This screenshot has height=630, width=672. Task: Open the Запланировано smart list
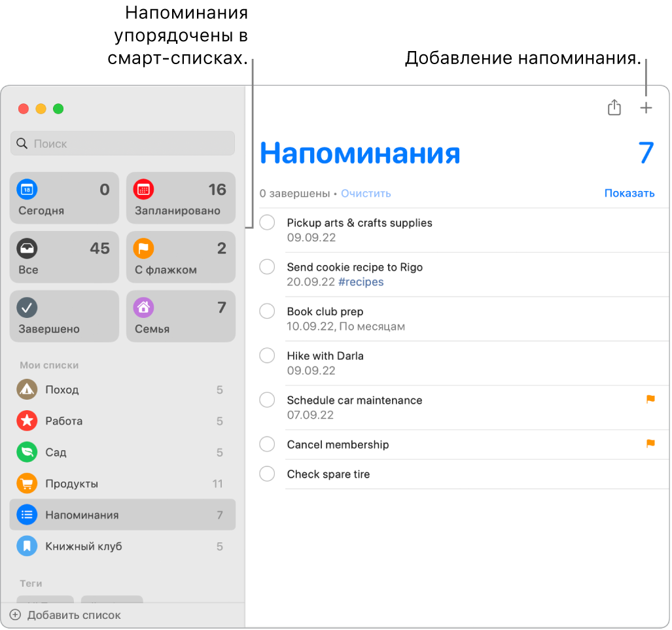pos(181,198)
